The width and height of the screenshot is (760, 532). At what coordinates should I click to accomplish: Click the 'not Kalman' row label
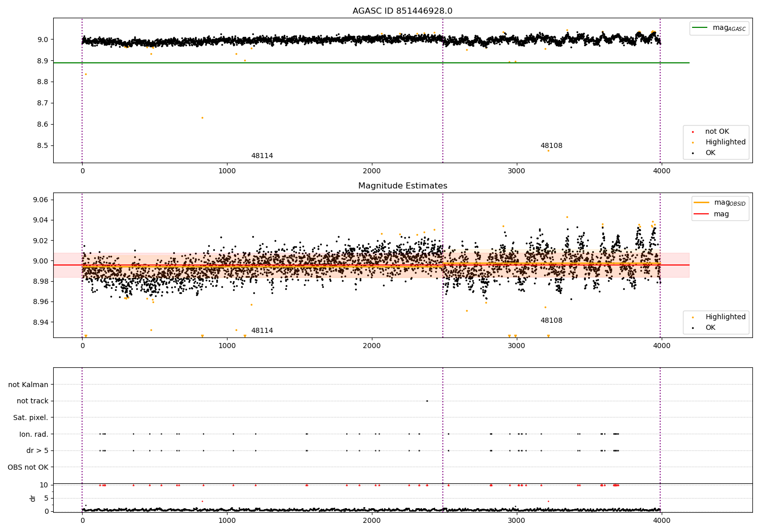[28, 385]
